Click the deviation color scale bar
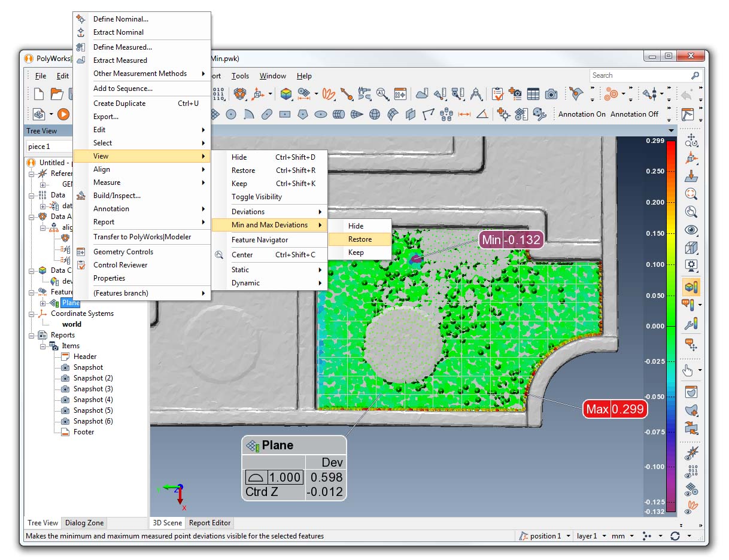Image resolution: width=729 pixels, height=560 pixels. (x=670, y=327)
